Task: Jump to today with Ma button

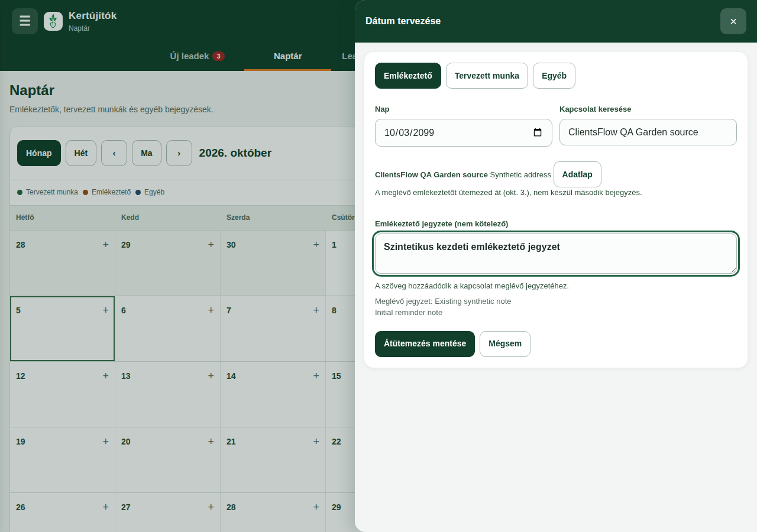Action: pos(147,153)
